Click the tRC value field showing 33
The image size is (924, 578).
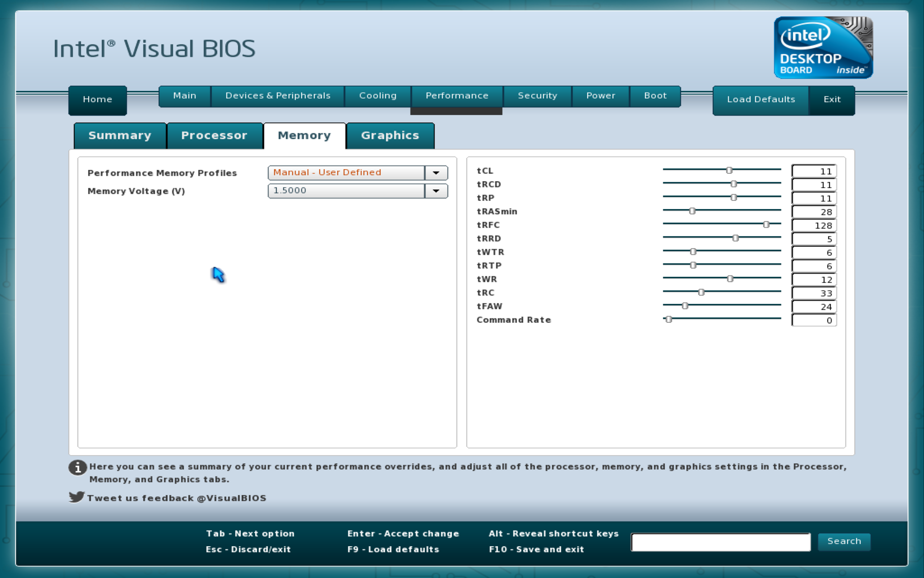pyautogui.click(x=814, y=293)
